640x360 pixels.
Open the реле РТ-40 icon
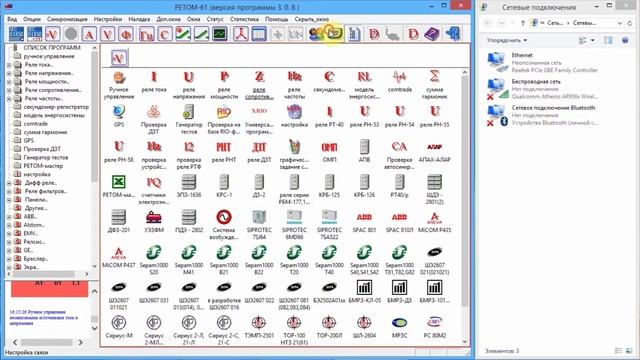point(329,116)
